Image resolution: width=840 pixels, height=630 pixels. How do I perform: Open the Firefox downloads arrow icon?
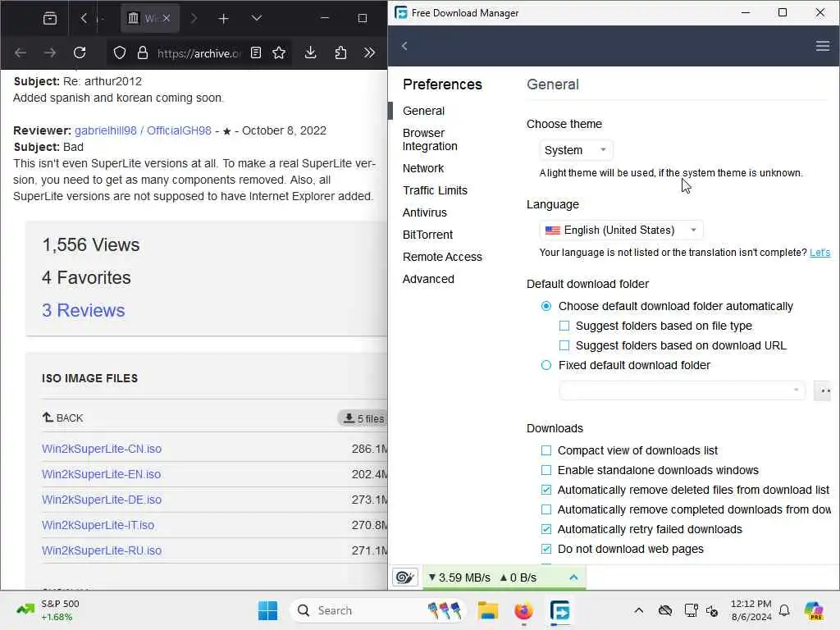310,52
